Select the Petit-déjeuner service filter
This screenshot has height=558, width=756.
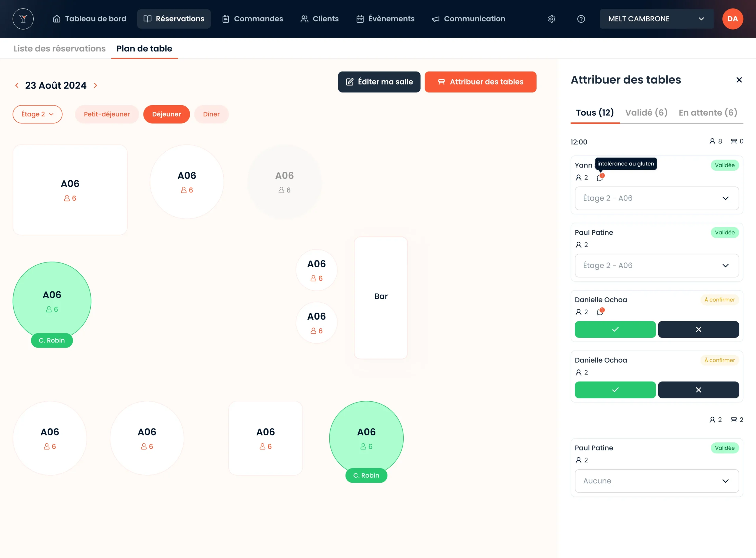[x=107, y=114]
